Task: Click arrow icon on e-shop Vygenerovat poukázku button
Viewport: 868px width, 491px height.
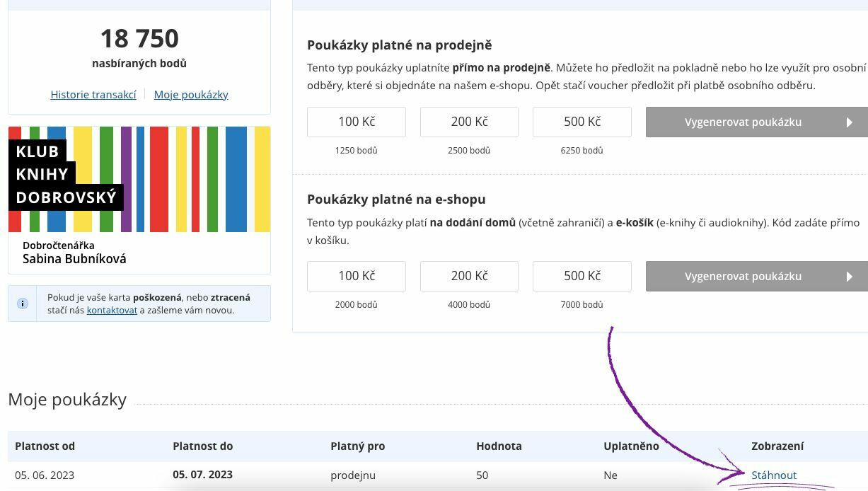Action: click(850, 277)
